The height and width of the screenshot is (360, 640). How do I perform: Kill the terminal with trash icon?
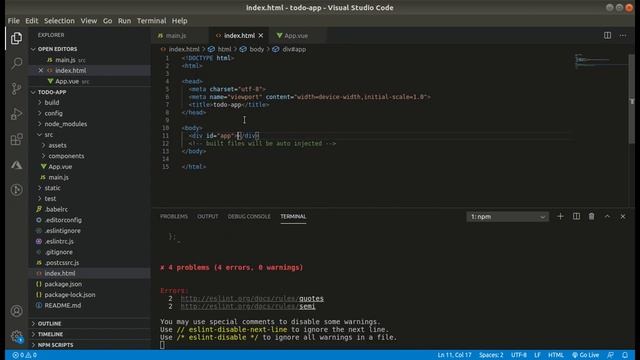pos(591,216)
